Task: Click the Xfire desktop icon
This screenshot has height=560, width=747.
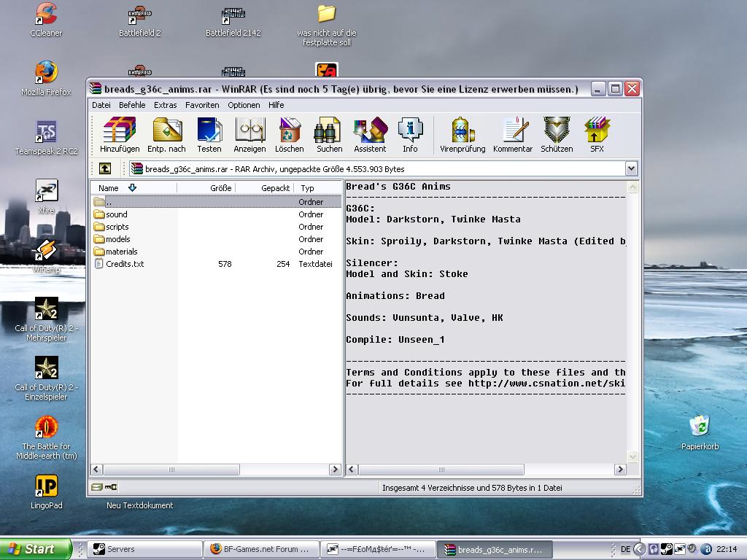Action: [46, 197]
